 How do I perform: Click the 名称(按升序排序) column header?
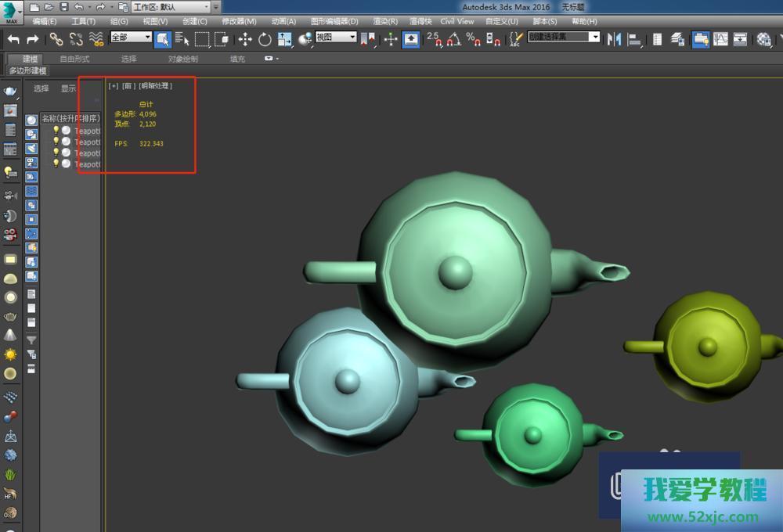(70, 119)
